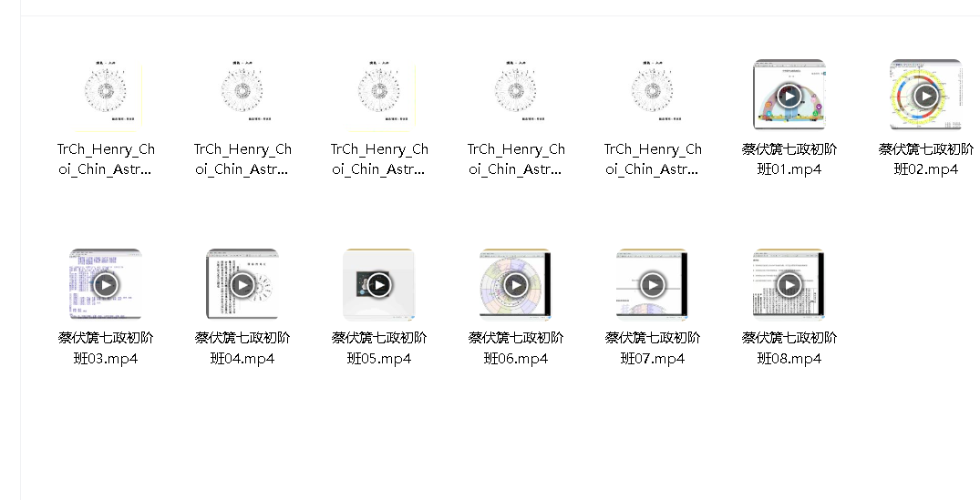Click play icon on 蔡伏箎七政初阶班01.mp4 thumbnail

pyautogui.click(x=789, y=97)
